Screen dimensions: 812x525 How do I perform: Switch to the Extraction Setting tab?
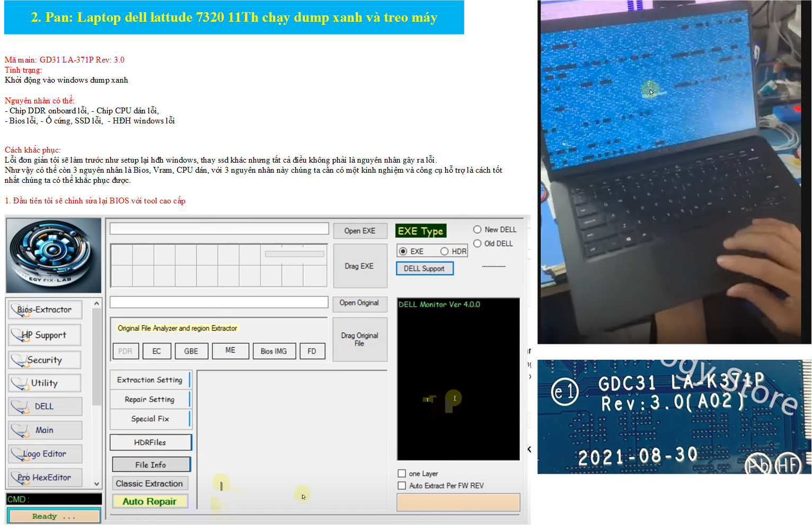[x=150, y=380]
